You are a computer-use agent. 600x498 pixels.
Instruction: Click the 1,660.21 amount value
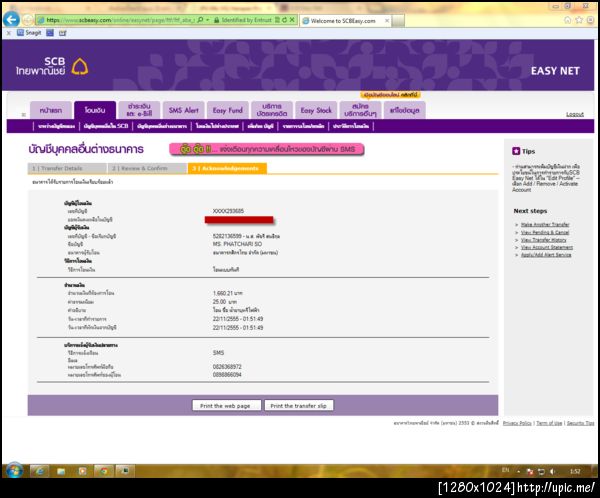click(227, 293)
